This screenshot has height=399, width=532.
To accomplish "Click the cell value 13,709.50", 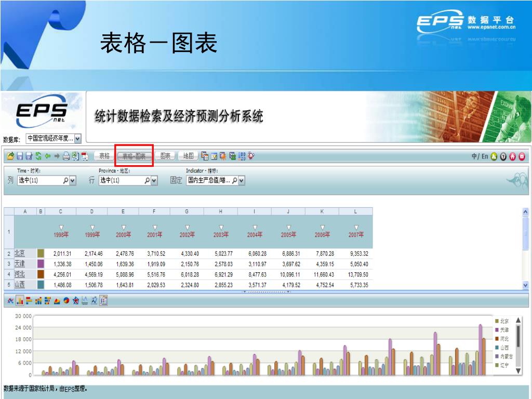I will [358, 274].
